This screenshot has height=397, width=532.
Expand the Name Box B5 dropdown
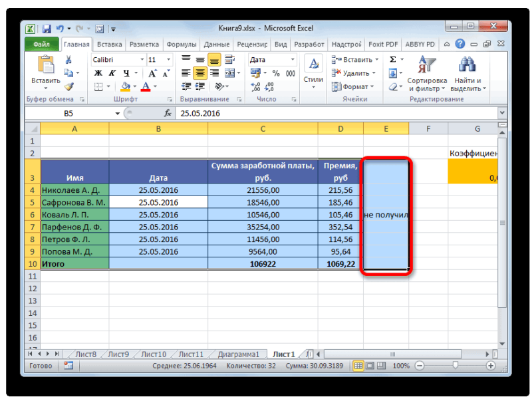[x=118, y=113]
